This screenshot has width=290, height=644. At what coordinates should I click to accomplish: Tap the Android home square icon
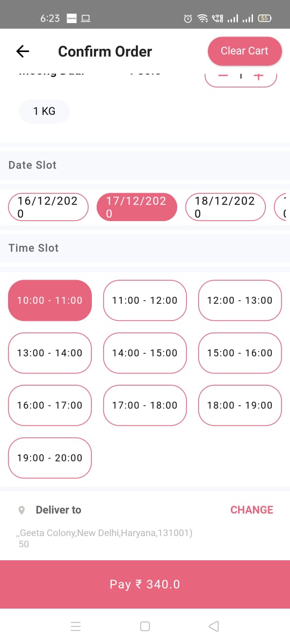(144, 626)
